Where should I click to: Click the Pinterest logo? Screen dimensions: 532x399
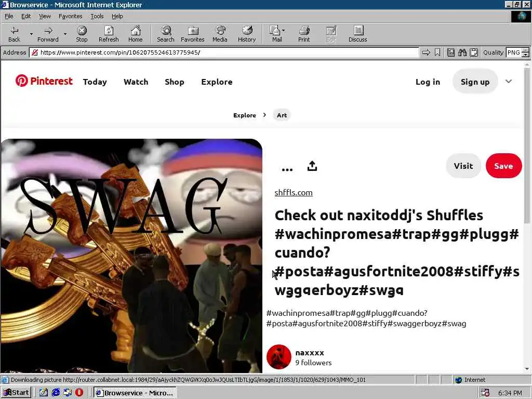[x=44, y=81]
